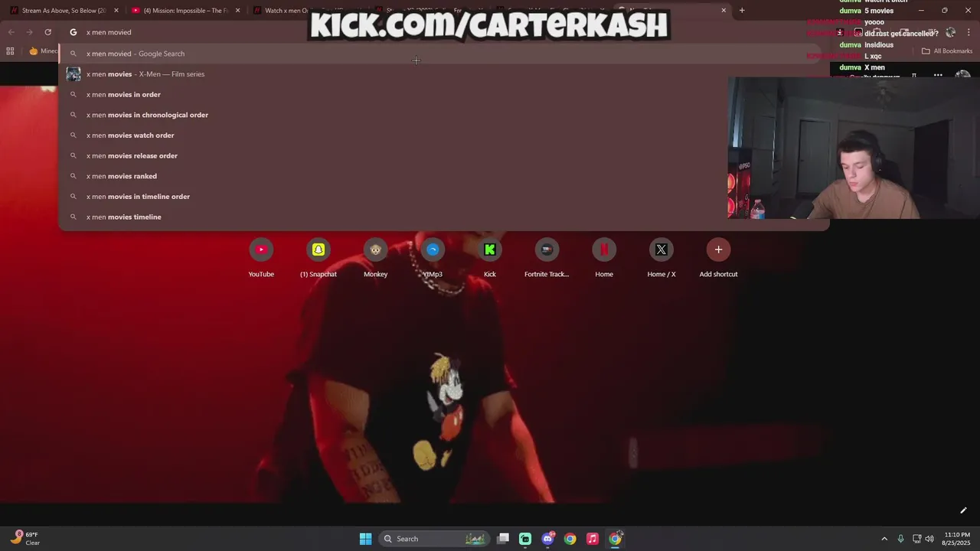
Task: Close the Mission: Impossible tab
Action: pyautogui.click(x=237, y=11)
